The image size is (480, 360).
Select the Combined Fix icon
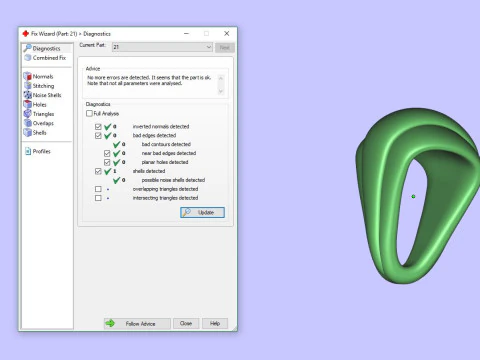[x=28, y=58]
